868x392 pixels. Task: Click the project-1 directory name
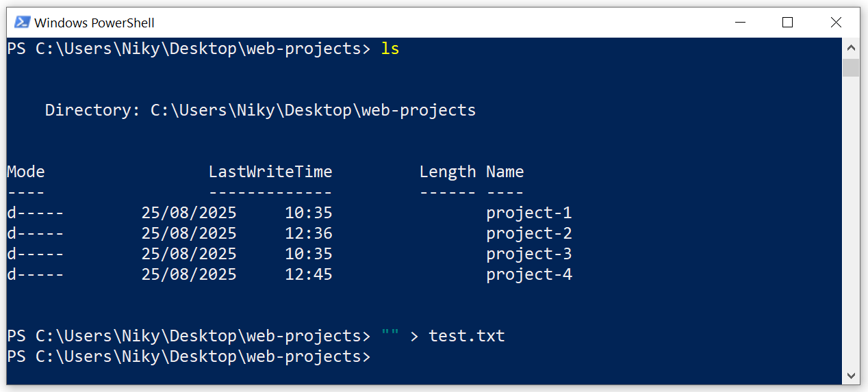pyautogui.click(x=528, y=213)
